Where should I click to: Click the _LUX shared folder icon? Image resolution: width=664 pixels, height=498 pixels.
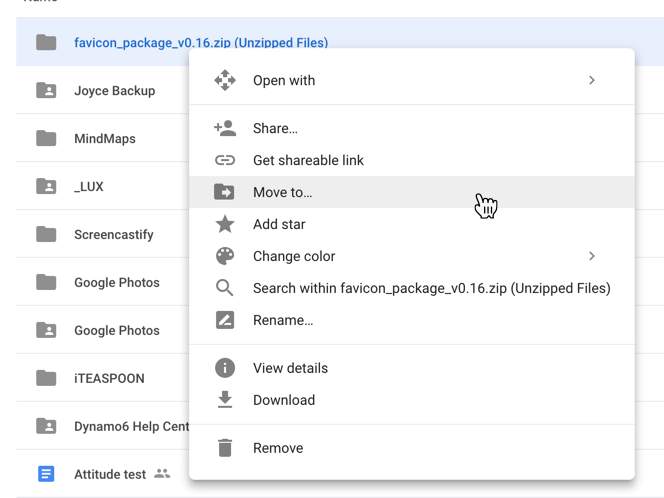[x=46, y=186]
